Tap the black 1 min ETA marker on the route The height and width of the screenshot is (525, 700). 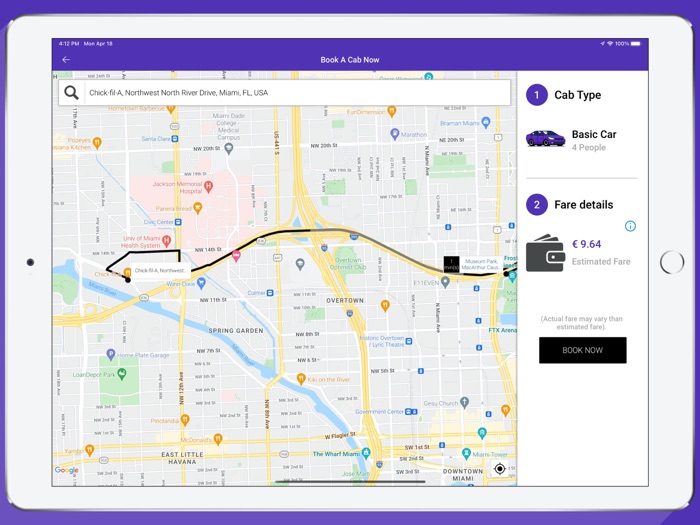pos(451,264)
